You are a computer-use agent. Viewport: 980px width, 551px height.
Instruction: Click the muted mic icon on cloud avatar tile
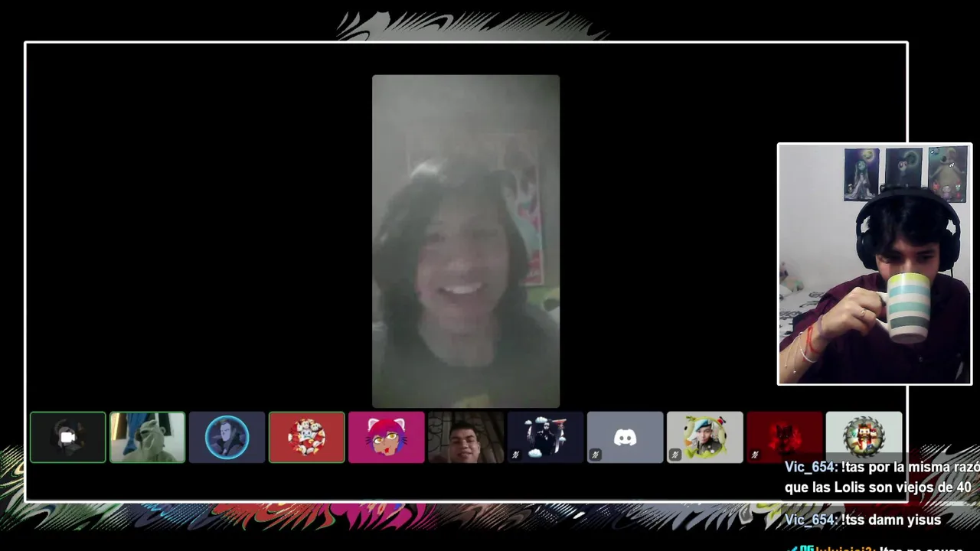point(516,455)
